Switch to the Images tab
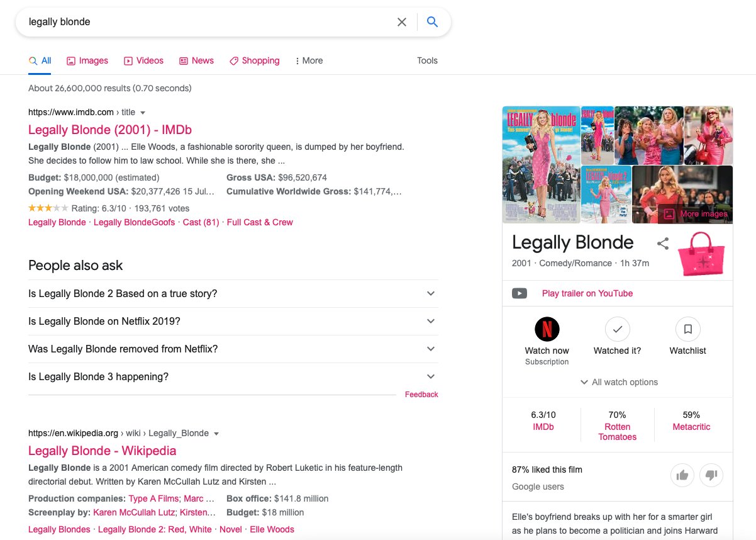Image resolution: width=756 pixels, height=540 pixels. coord(87,61)
